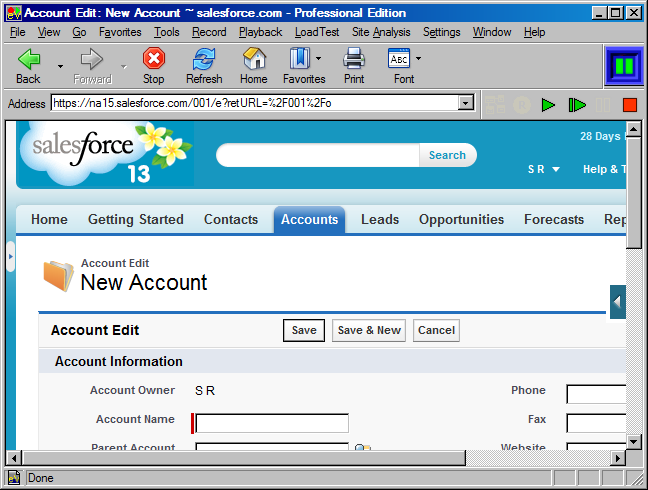
Task: Click the Account Edit folder icon
Action: [x=58, y=276]
